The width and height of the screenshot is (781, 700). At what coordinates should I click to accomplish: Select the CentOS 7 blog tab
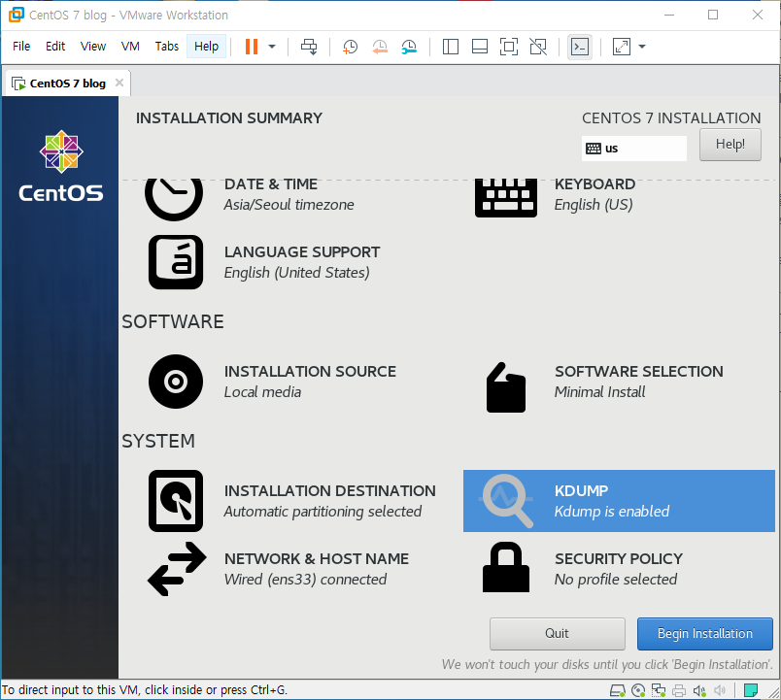[68, 83]
